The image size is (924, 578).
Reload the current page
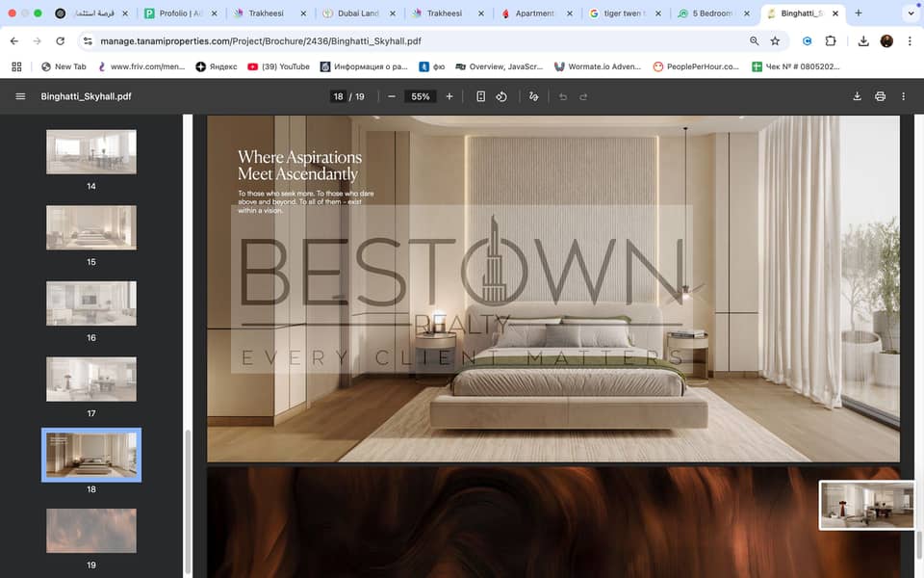point(60,40)
